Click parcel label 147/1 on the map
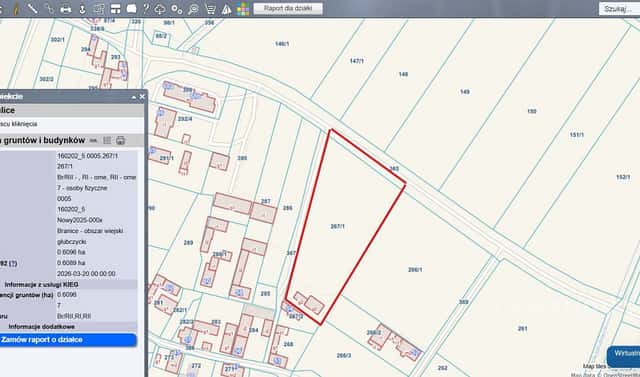The image size is (640, 377). [x=356, y=61]
